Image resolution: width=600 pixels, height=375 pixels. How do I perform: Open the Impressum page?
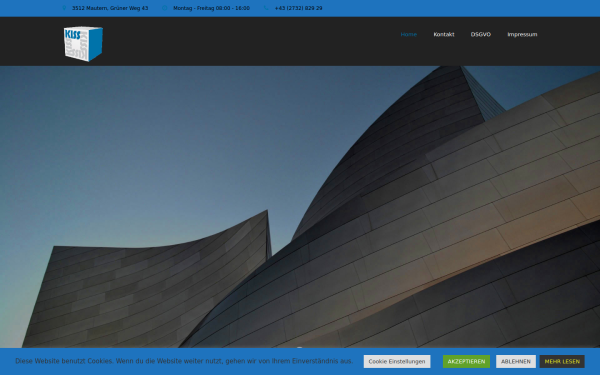tap(522, 34)
